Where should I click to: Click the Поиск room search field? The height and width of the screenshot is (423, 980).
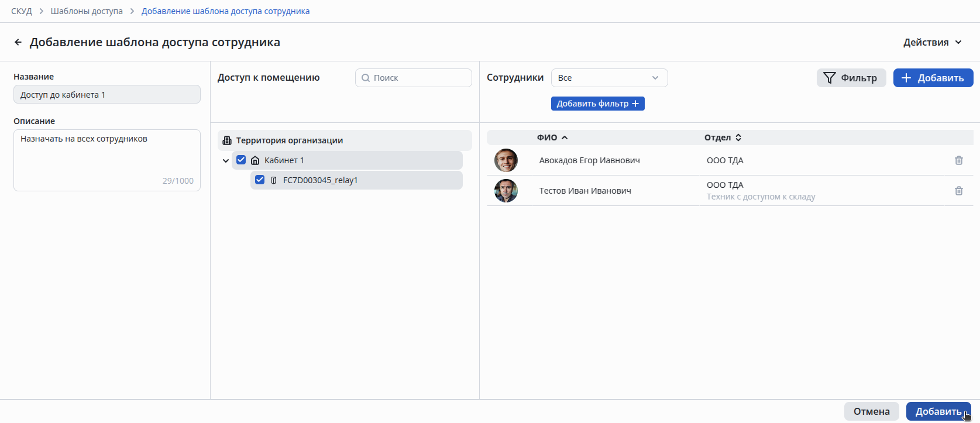click(419, 78)
